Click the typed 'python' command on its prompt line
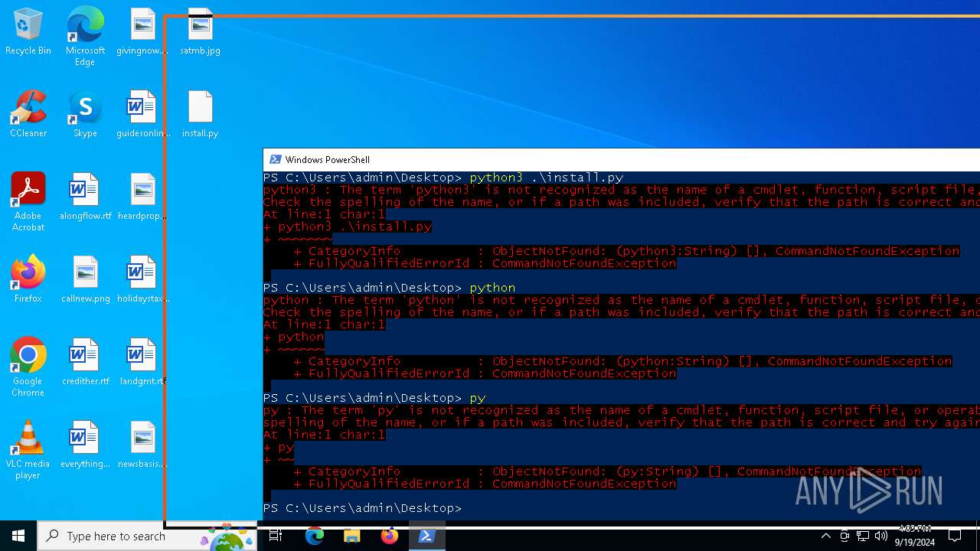This screenshot has height=551, width=980. [x=492, y=288]
